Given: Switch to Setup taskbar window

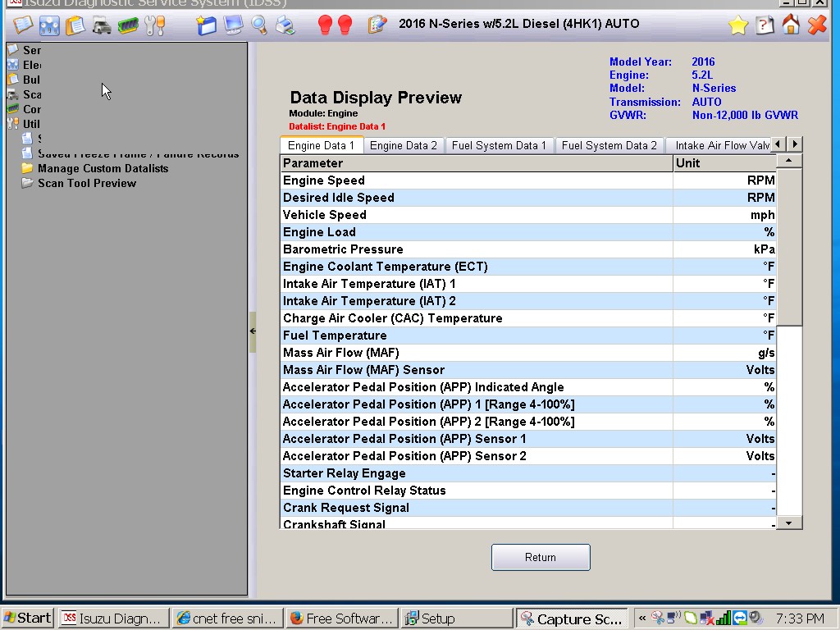Looking at the screenshot, I should tap(456, 619).
